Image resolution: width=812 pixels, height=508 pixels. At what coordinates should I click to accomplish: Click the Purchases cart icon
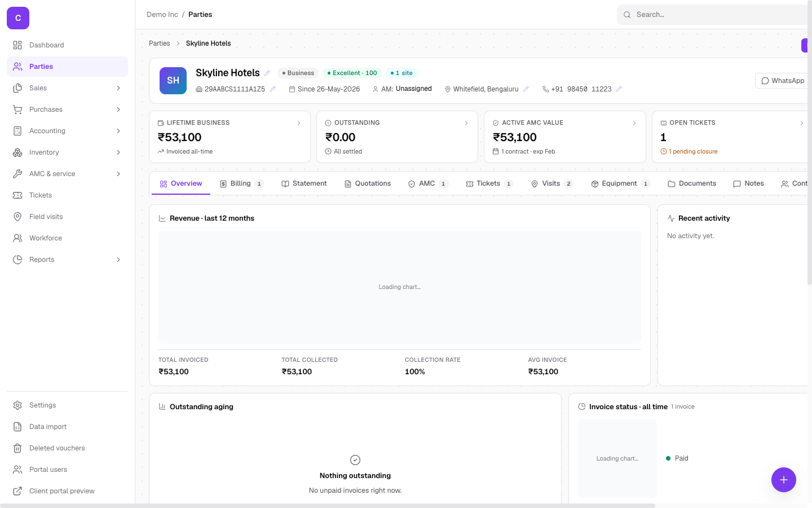point(17,110)
